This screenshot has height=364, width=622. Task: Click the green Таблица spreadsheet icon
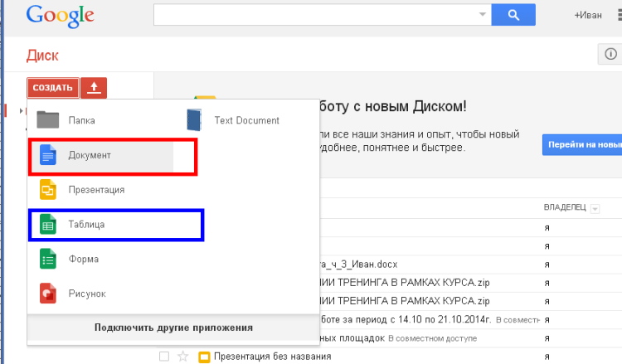pos(47,225)
